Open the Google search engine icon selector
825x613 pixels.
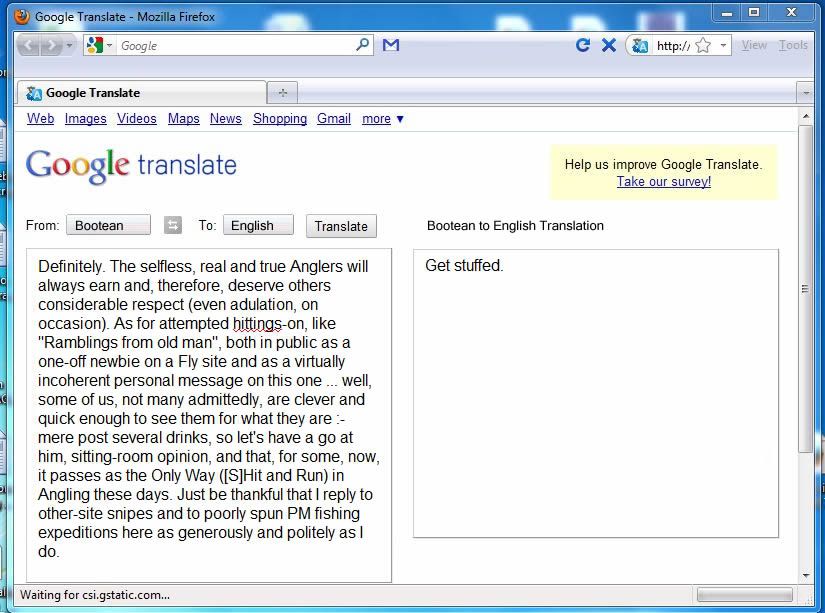[99, 46]
